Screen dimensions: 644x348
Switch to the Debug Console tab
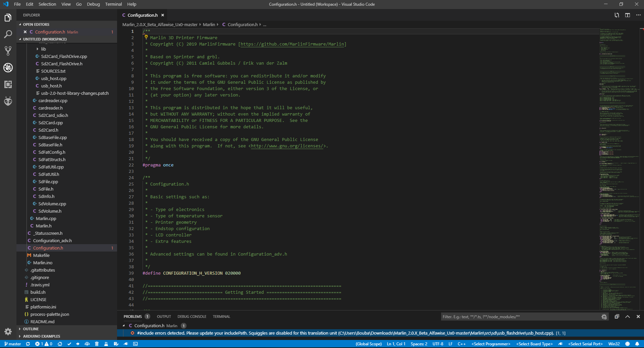(x=192, y=317)
